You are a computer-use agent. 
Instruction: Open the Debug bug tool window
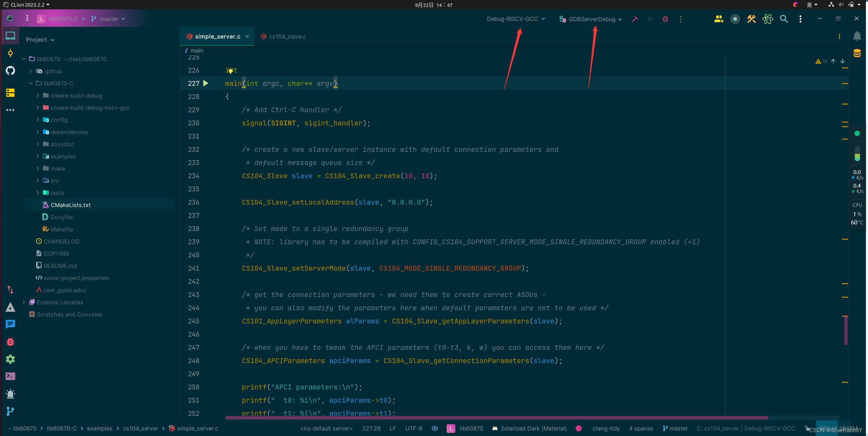[x=10, y=342]
